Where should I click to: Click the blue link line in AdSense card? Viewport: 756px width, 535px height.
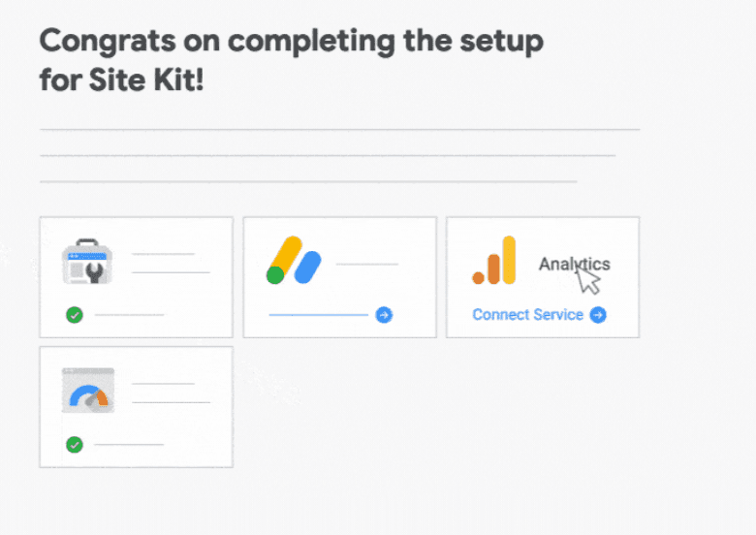point(318,315)
